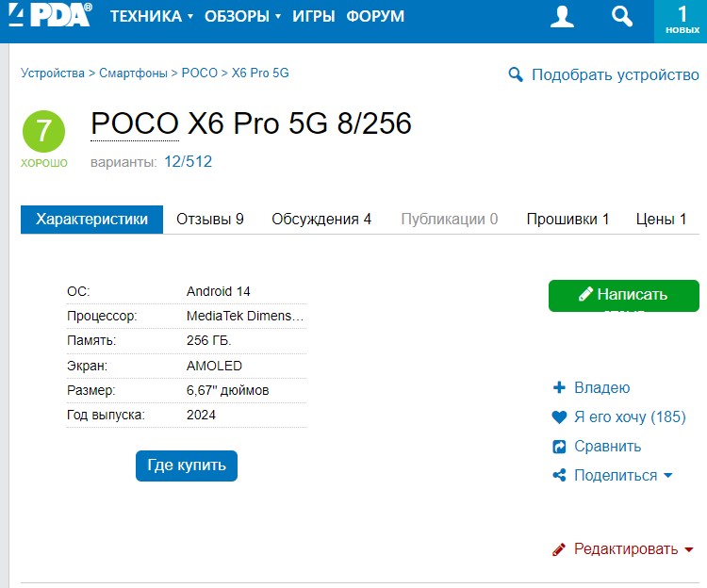
Task: Open the Цены 1 tab
Action: click(x=661, y=219)
